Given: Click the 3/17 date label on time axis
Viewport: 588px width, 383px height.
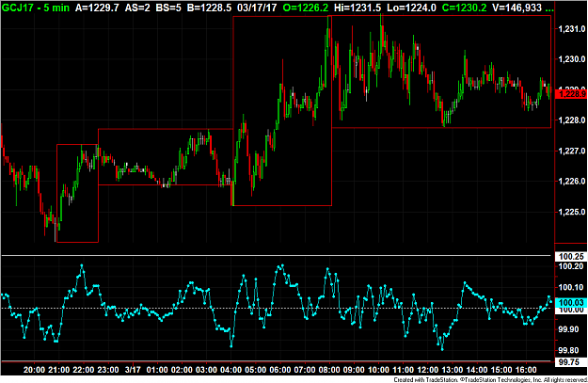Looking at the screenshot, I should tap(133, 370).
